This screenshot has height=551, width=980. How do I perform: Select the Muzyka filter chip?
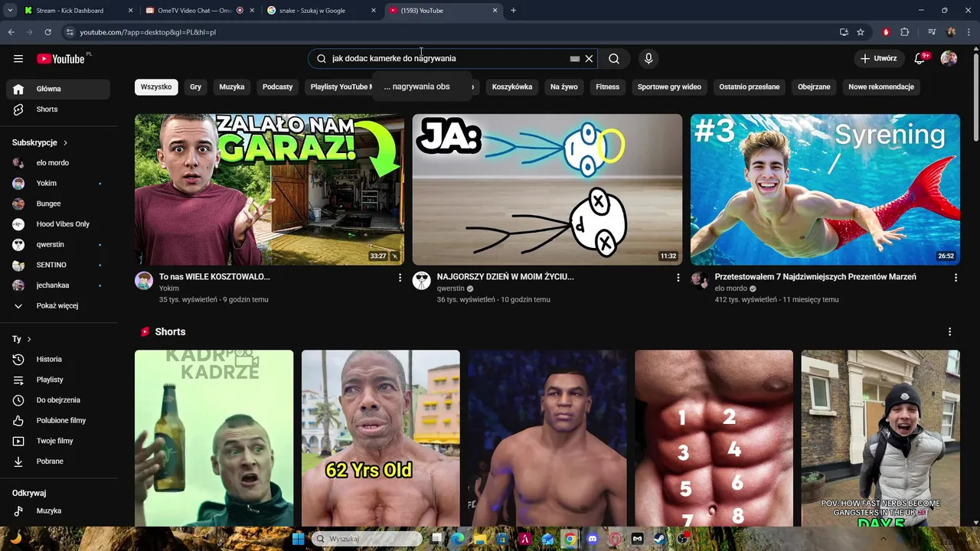[231, 87]
